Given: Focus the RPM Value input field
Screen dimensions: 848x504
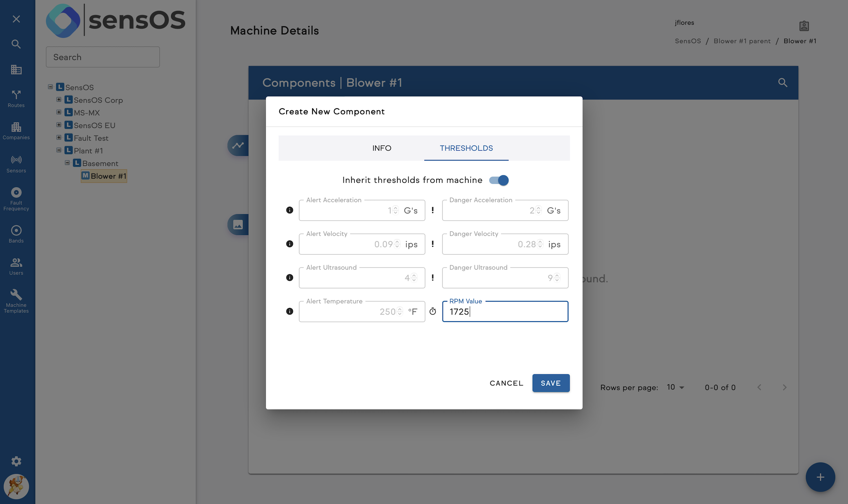Looking at the screenshot, I should 505,312.
